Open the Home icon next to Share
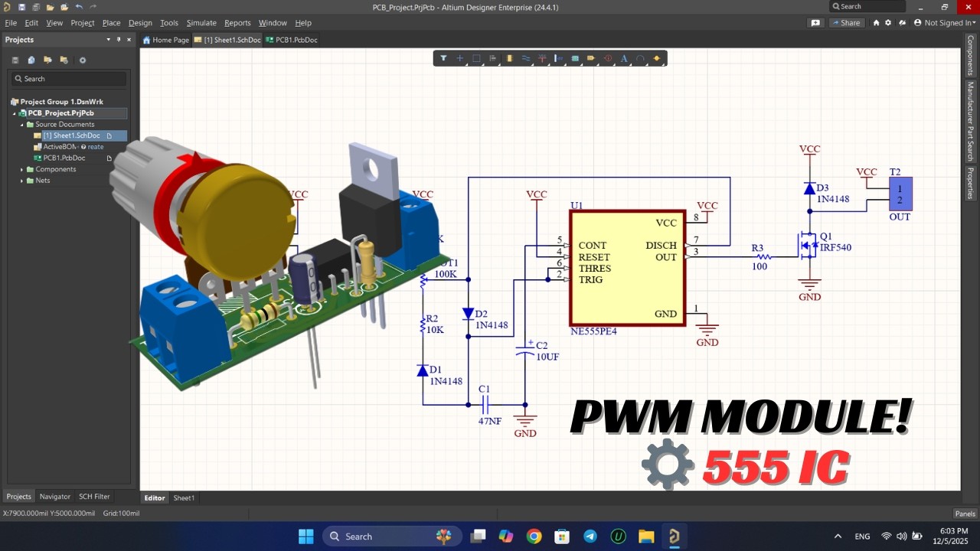 pyautogui.click(x=877, y=23)
